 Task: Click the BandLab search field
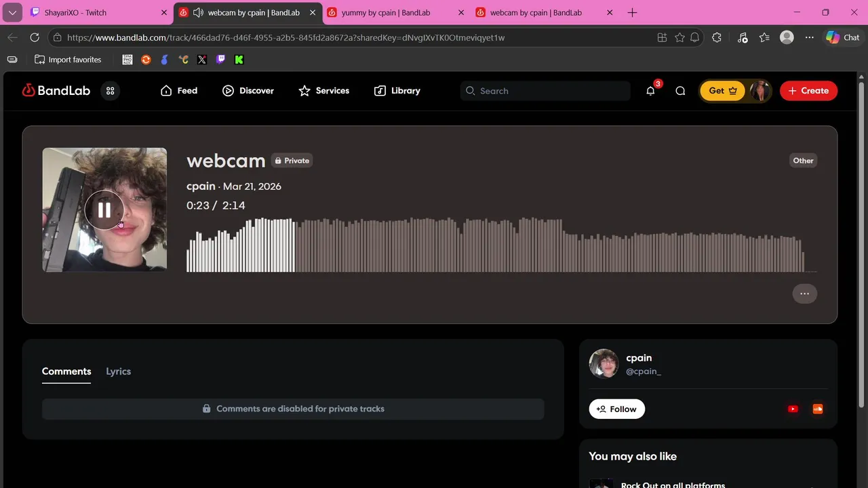tap(545, 91)
